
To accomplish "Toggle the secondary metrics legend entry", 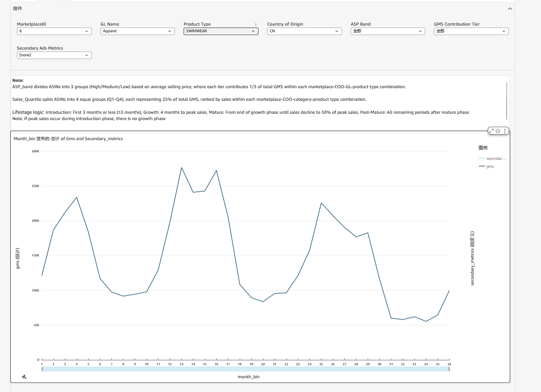I will coord(492,159).
